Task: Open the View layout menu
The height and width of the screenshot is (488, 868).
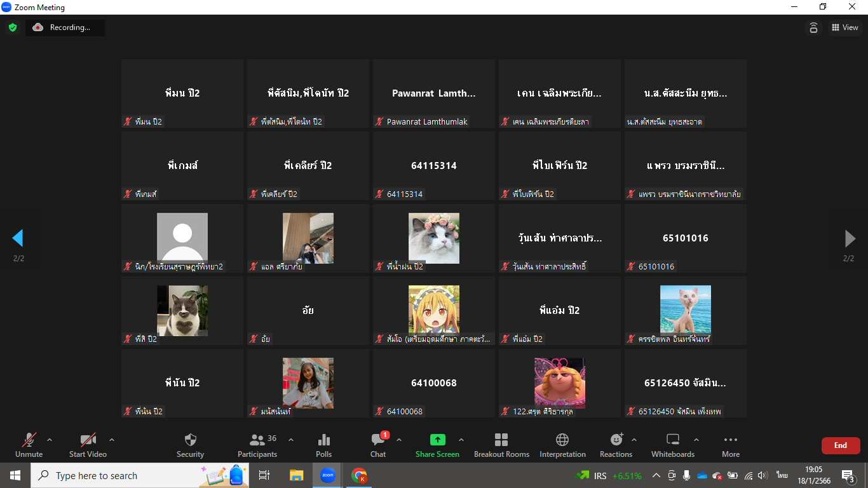Action: [844, 27]
